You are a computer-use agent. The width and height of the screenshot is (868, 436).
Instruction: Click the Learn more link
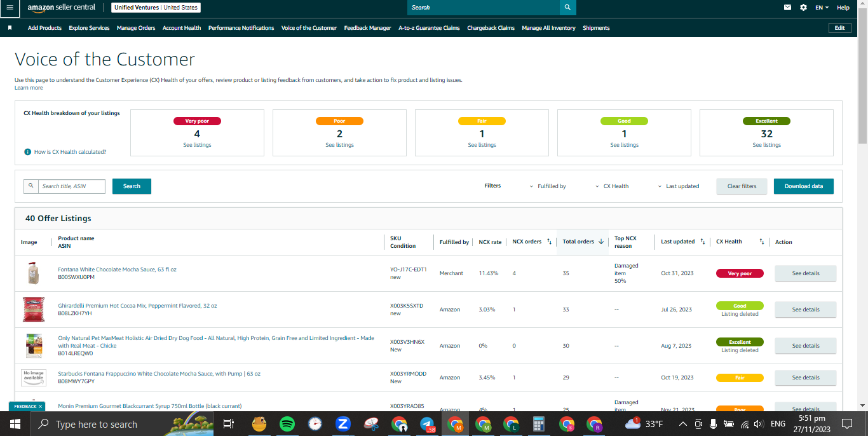29,88
